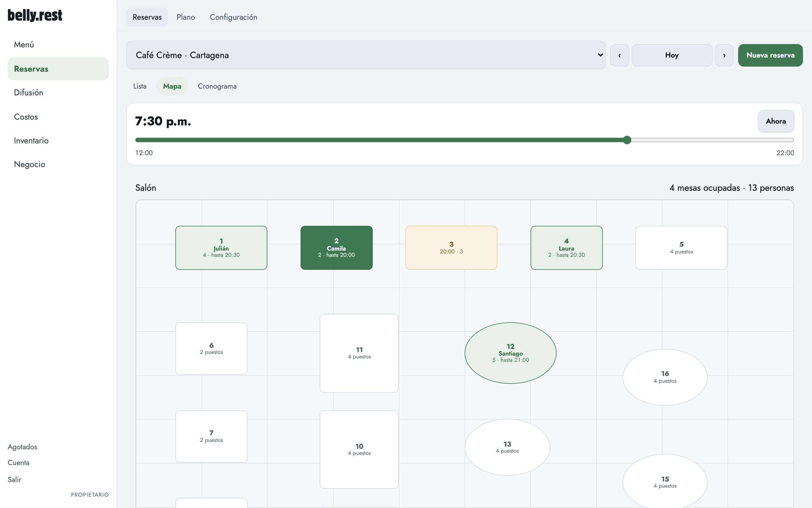Switch to the Plano tab
Screen dimensions: 812x508
[186, 17]
